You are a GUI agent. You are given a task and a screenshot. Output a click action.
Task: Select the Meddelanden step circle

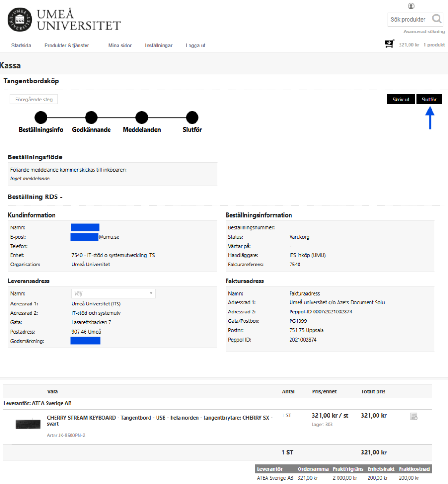click(x=142, y=117)
